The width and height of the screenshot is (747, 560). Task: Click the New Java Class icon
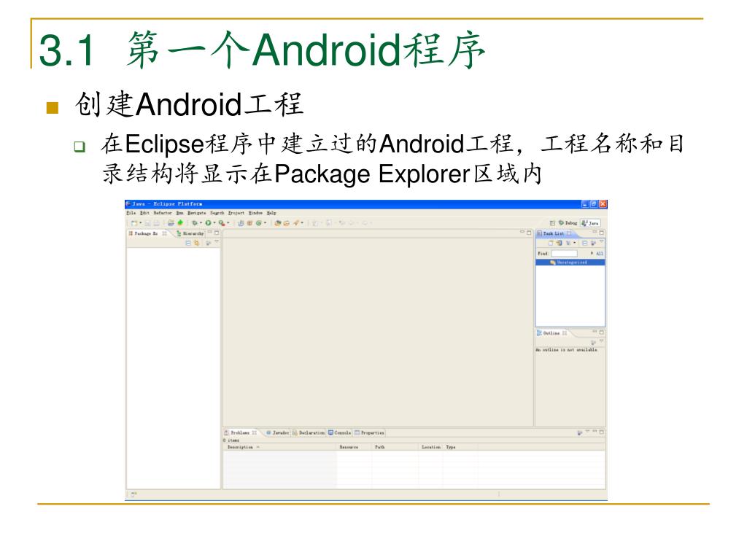click(259, 223)
